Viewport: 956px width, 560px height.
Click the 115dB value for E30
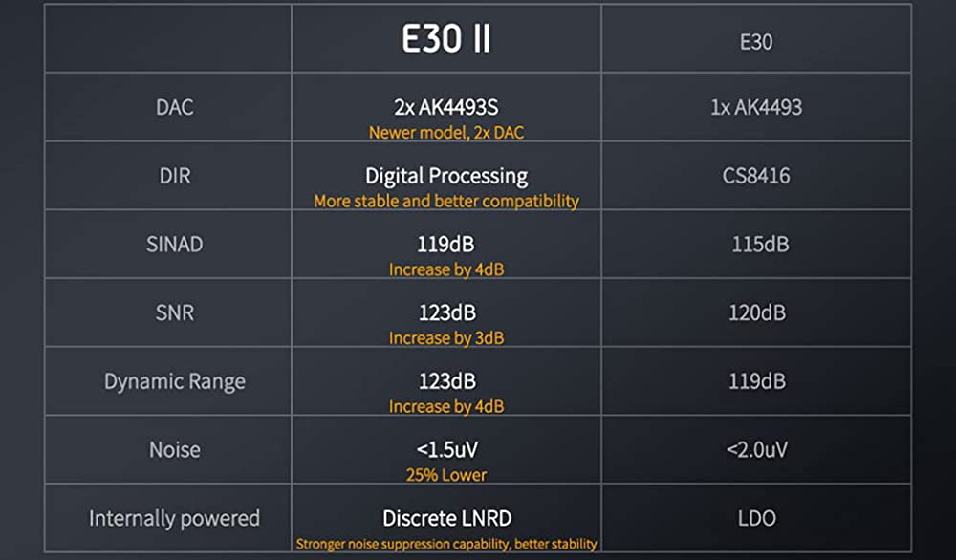point(760,245)
